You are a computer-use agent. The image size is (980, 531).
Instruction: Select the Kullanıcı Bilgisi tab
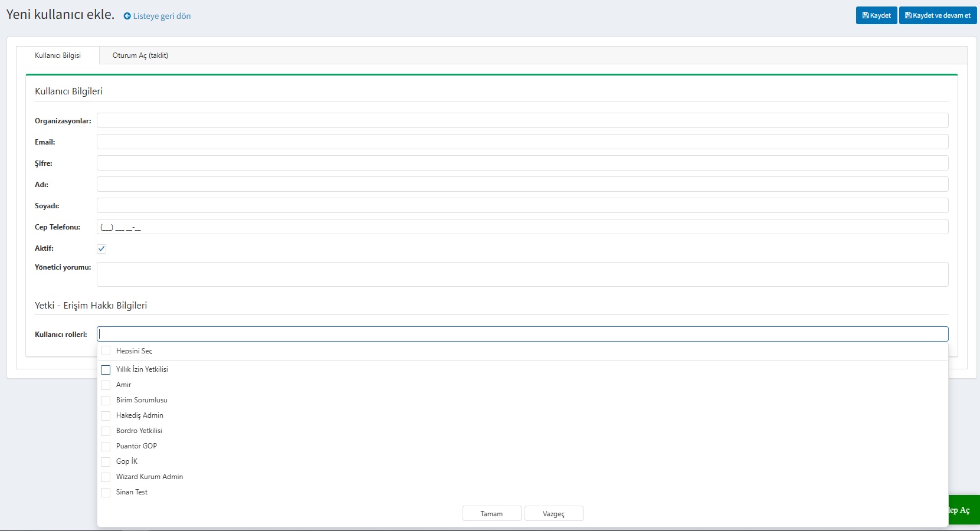click(x=58, y=55)
